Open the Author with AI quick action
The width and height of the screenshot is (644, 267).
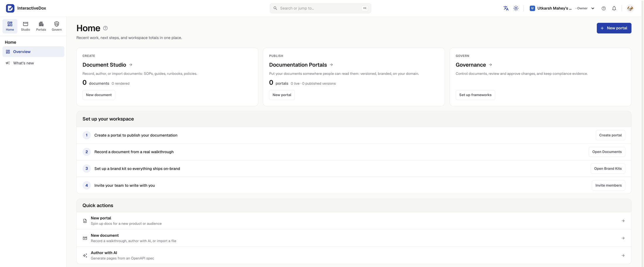354,255
